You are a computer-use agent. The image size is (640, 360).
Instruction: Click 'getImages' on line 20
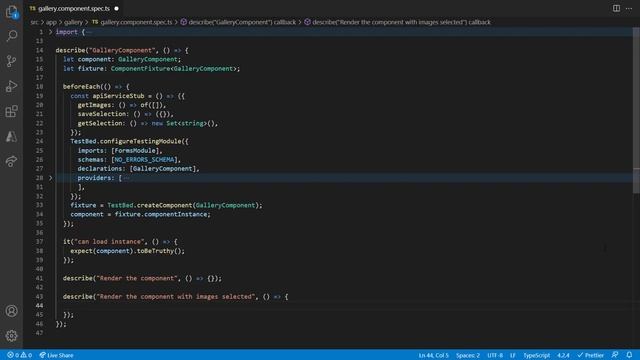pos(94,105)
